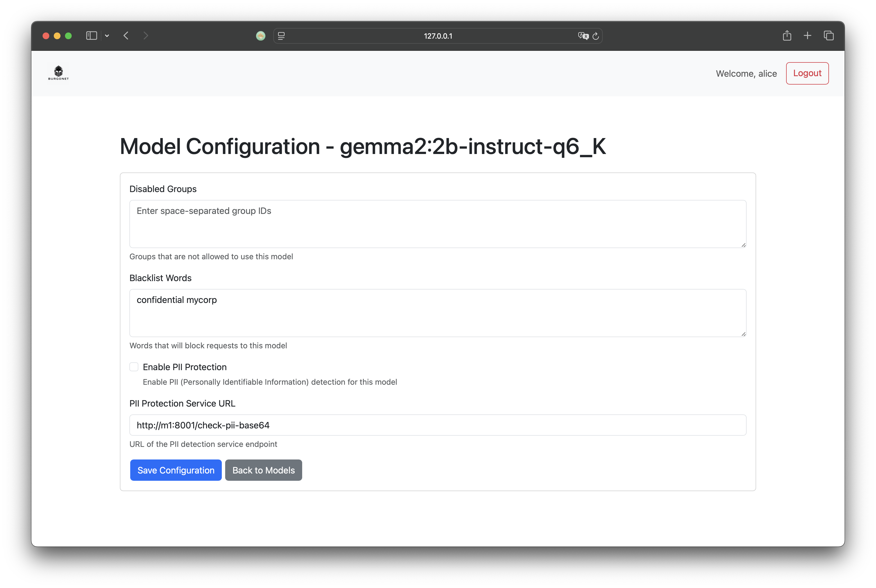Enable PII Protection checkbox

(134, 367)
